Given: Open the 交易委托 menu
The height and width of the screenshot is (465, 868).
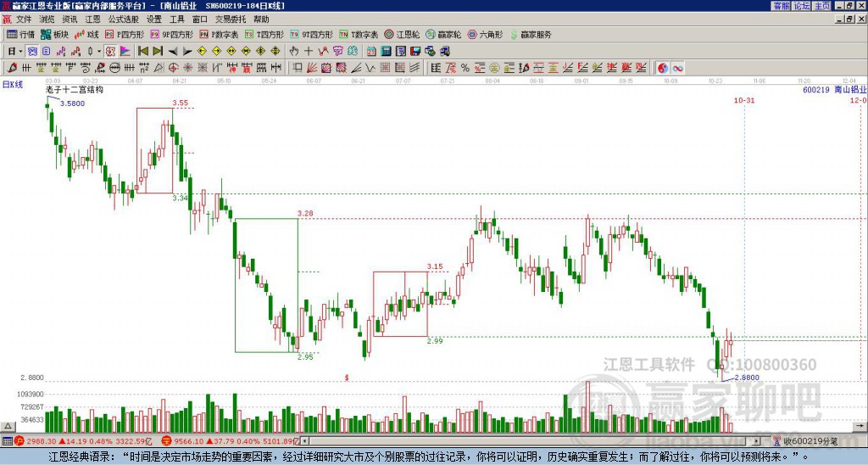Looking at the screenshot, I should 231,20.
